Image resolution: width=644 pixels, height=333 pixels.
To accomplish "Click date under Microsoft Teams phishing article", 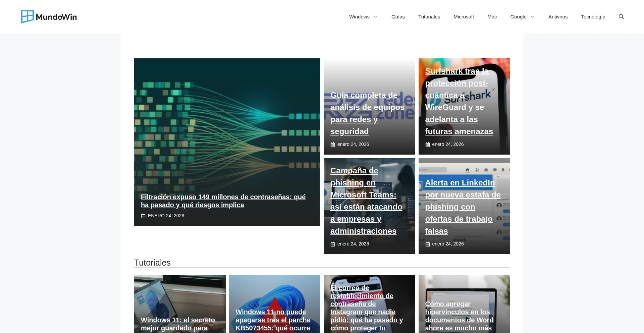I will (x=353, y=244).
